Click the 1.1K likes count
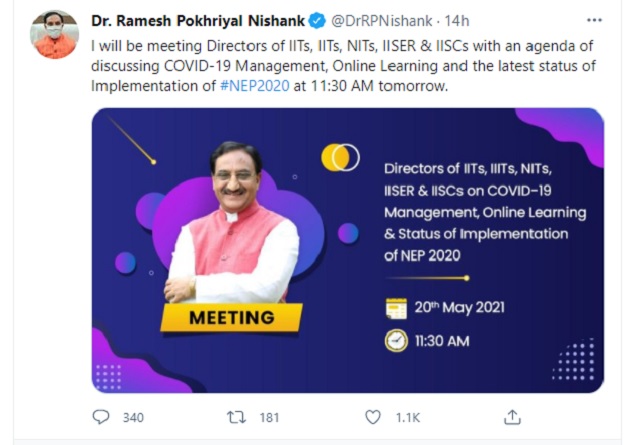This screenshot has width=638, height=445. coord(409,417)
